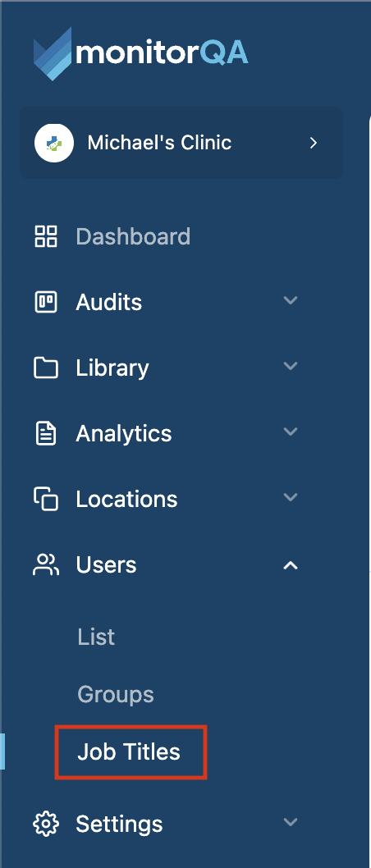Expand the Locations submenu chevron
Image resolution: width=371 pixels, height=868 pixels.
291,497
